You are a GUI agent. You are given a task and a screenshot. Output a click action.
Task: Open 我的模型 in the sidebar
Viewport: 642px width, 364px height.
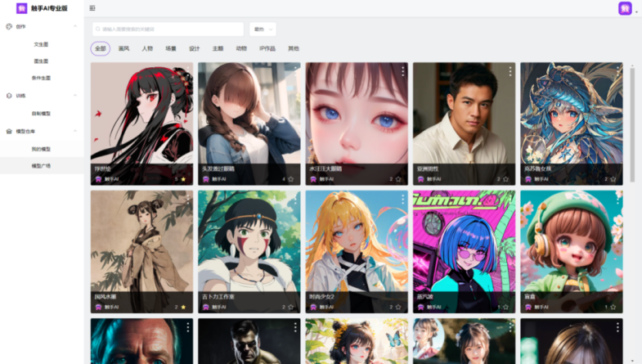pyautogui.click(x=41, y=149)
